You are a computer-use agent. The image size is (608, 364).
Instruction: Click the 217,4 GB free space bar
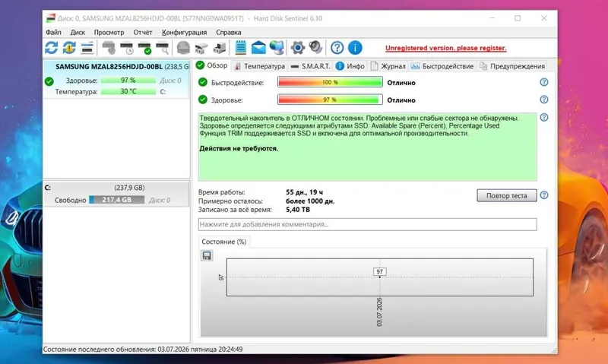tap(117, 200)
